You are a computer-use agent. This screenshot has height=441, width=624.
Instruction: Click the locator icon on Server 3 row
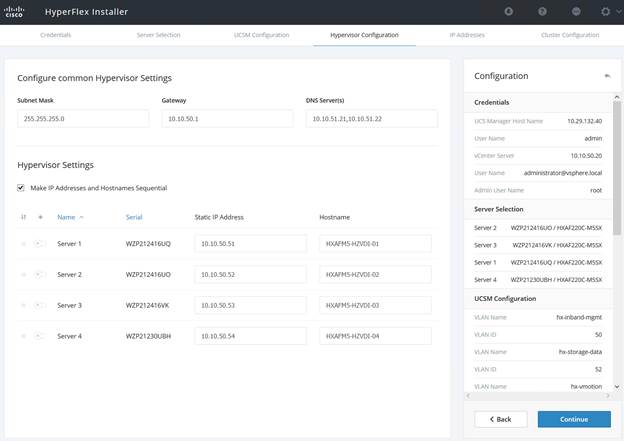[39, 305]
